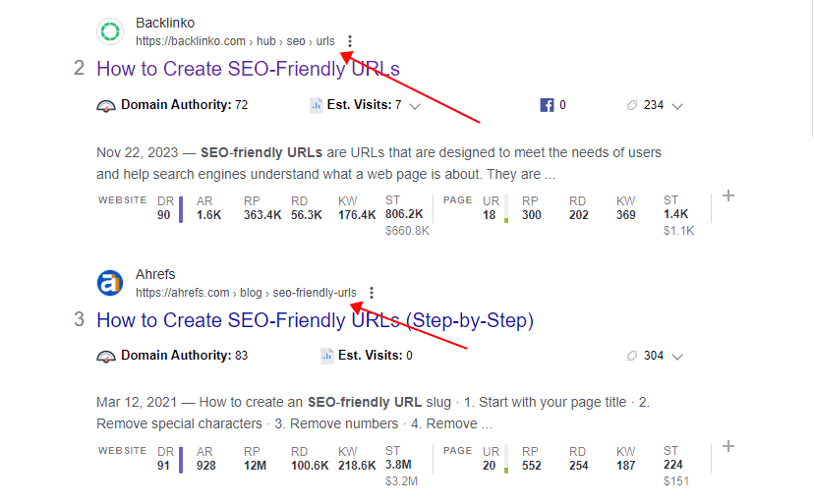Click the plus button beside Backlinko metrics
Image resolution: width=814 pixels, height=504 pixels.
tap(728, 196)
